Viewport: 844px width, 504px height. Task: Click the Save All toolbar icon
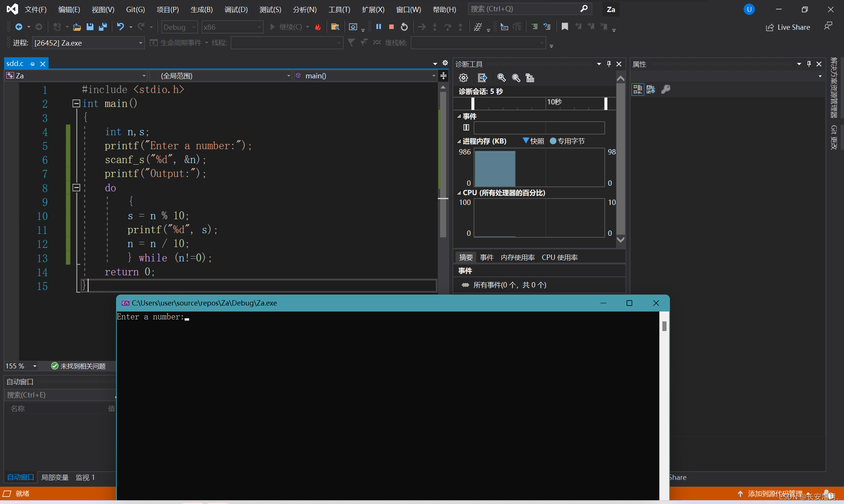(102, 27)
